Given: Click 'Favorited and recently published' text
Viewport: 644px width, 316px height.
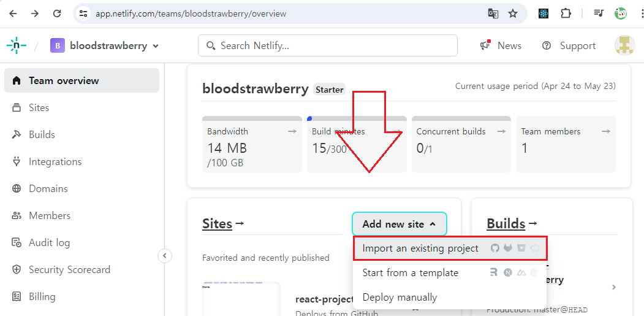Looking at the screenshot, I should pyautogui.click(x=266, y=258).
